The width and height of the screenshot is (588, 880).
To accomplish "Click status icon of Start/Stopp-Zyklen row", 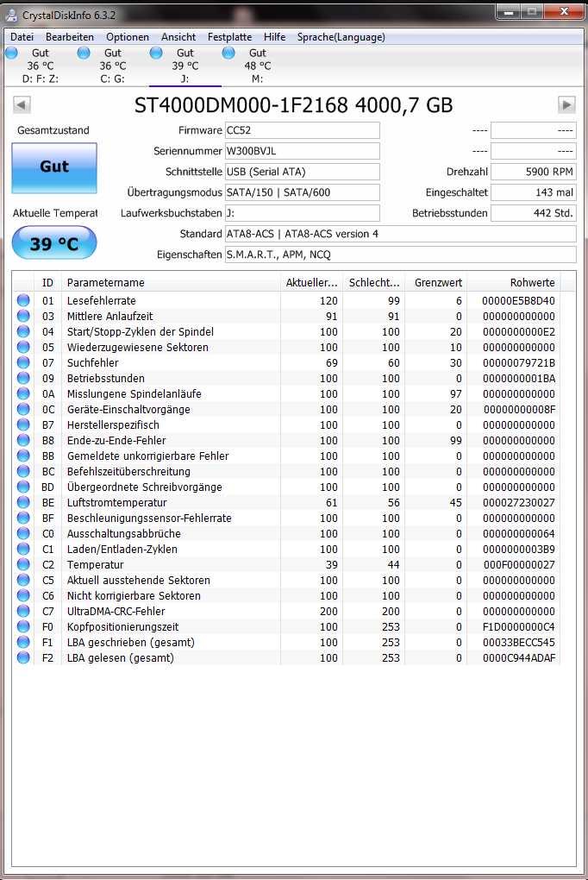I will (x=23, y=331).
